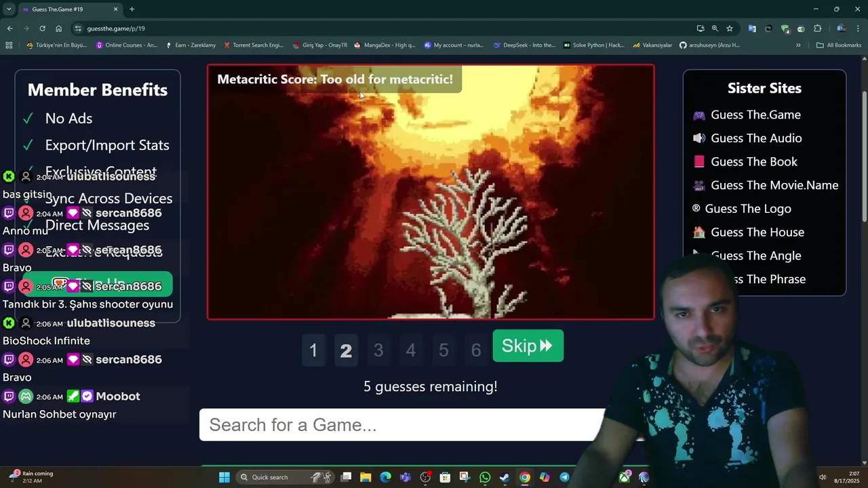Launch Microsoft Edge from taskbar

[x=385, y=477]
